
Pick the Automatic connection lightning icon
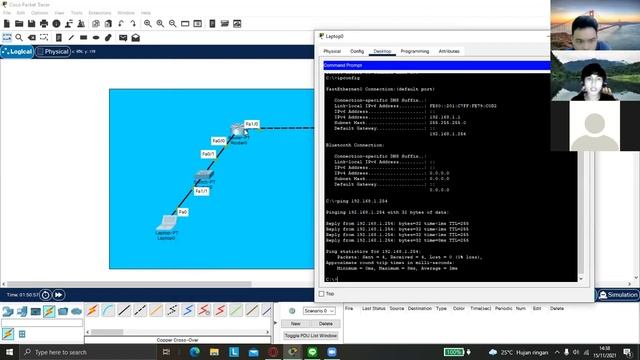point(92,311)
